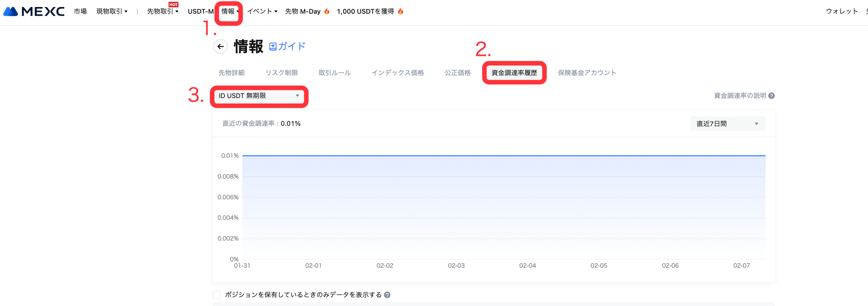
Task: Go to the インデックス価格 tab
Action: (x=398, y=73)
